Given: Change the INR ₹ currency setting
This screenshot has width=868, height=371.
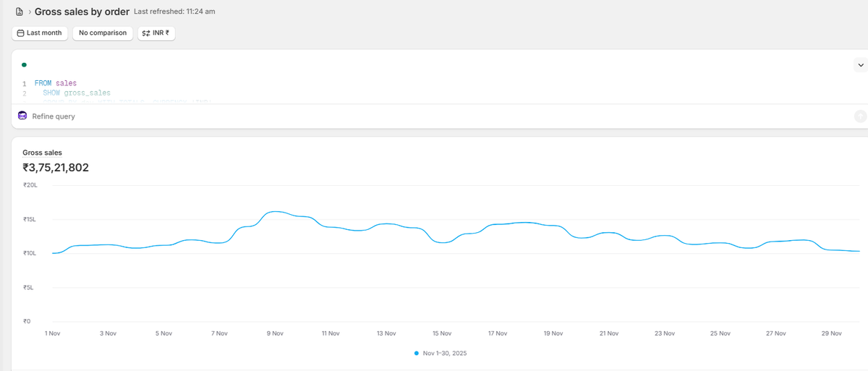Looking at the screenshot, I should pos(156,33).
